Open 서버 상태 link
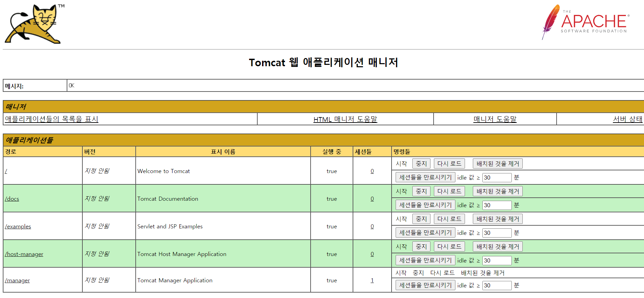Image resolution: width=644 pixels, height=298 pixels. pyautogui.click(x=628, y=119)
